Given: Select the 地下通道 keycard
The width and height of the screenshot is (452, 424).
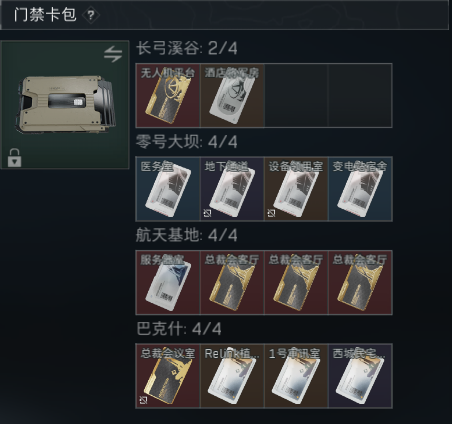Looking at the screenshot, I should [x=232, y=189].
